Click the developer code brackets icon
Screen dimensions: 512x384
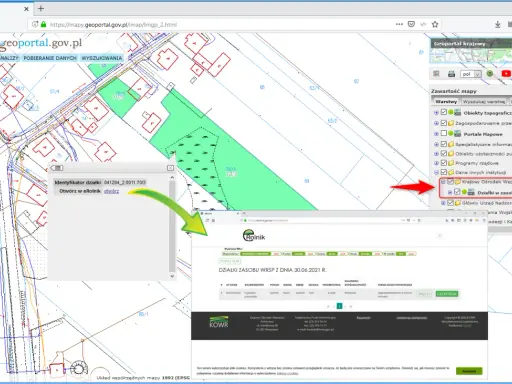tap(423, 24)
